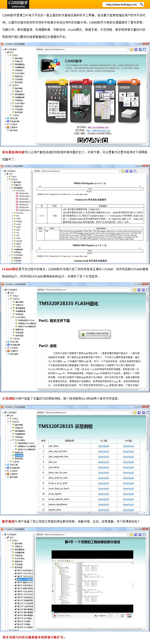
Task: Open the Adress dropdown arrow in the 示范例程 window
Action: coord(131,413)
